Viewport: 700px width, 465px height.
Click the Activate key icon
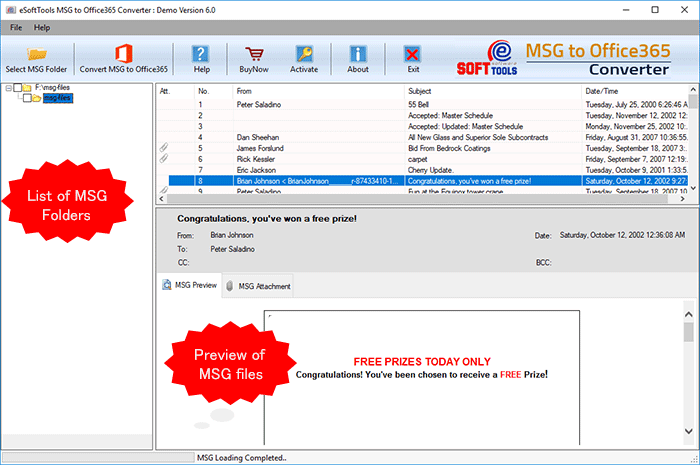[x=304, y=54]
